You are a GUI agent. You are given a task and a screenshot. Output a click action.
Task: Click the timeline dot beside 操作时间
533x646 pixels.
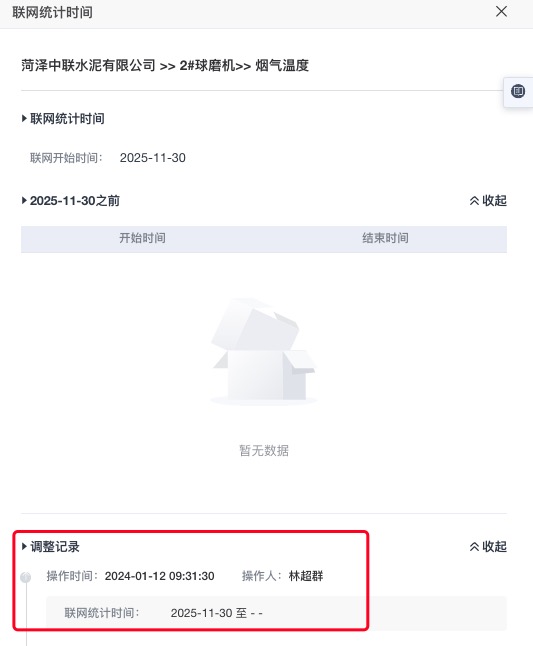(x=26, y=577)
